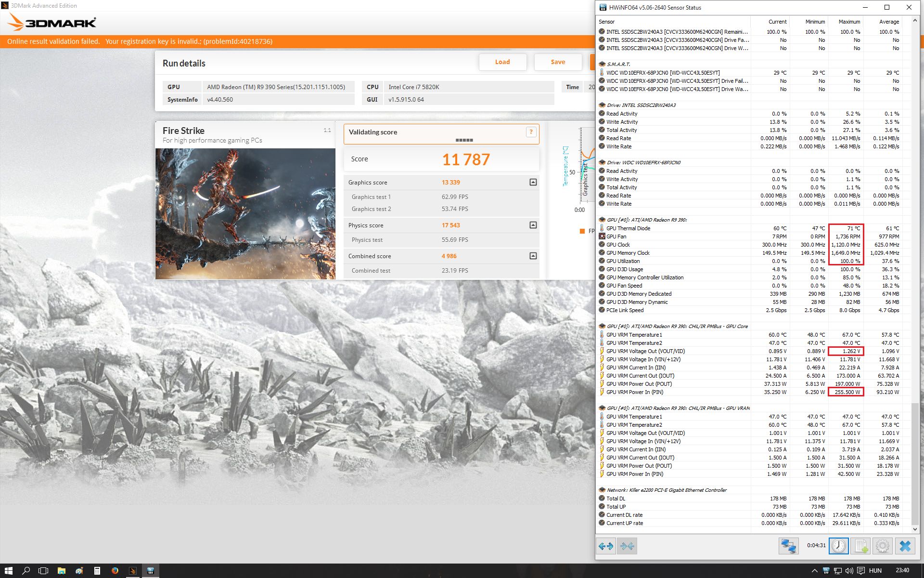Collapse the Graphics score section
The height and width of the screenshot is (578, 924).
tap(533, 182)
